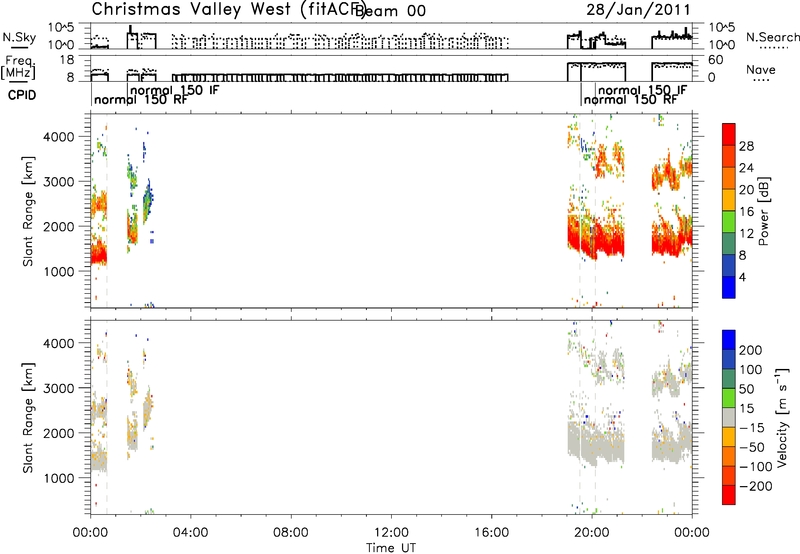The width and height of the screenshot is (800, 554).
Task: Select the "08:00" time tick label
Action: pos(291,533)
